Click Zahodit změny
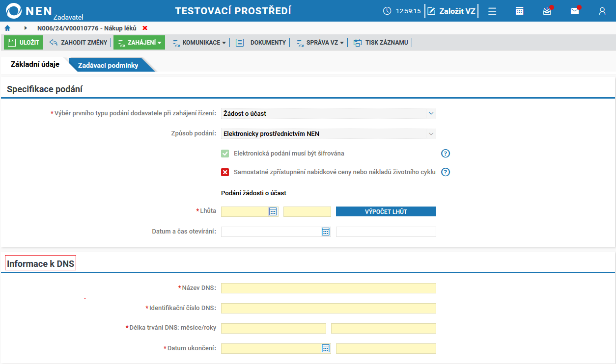Screen dimensions: 616x364 point(78,43)
